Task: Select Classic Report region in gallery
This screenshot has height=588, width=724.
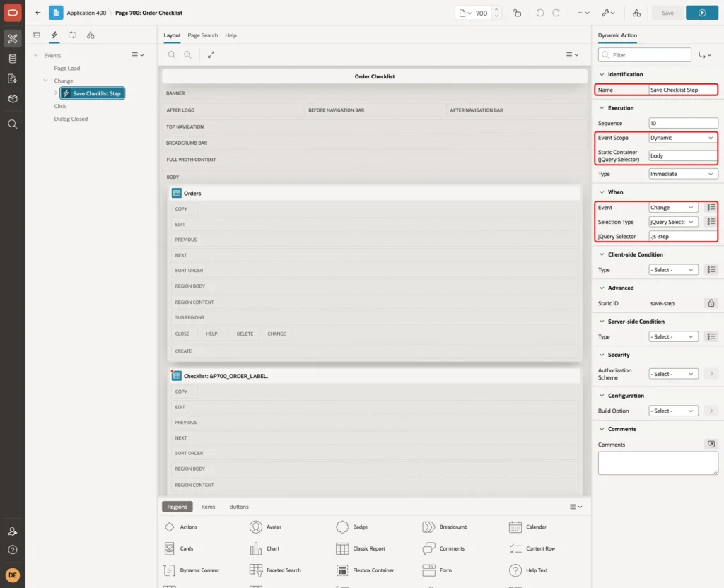Action: [361, 548]
